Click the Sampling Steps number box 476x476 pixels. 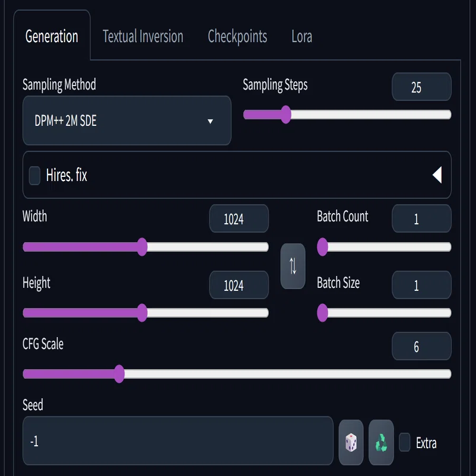point(421,87)
